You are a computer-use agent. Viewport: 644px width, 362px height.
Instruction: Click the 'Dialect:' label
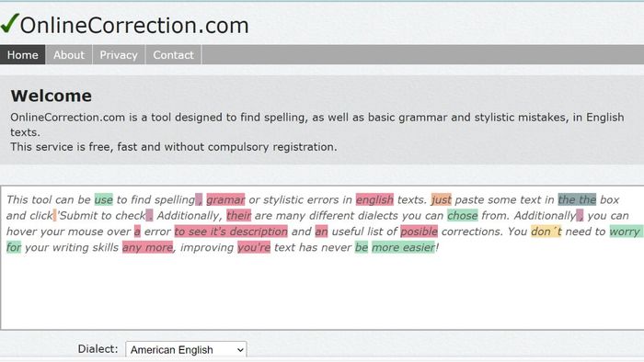(x=98, y=349)
